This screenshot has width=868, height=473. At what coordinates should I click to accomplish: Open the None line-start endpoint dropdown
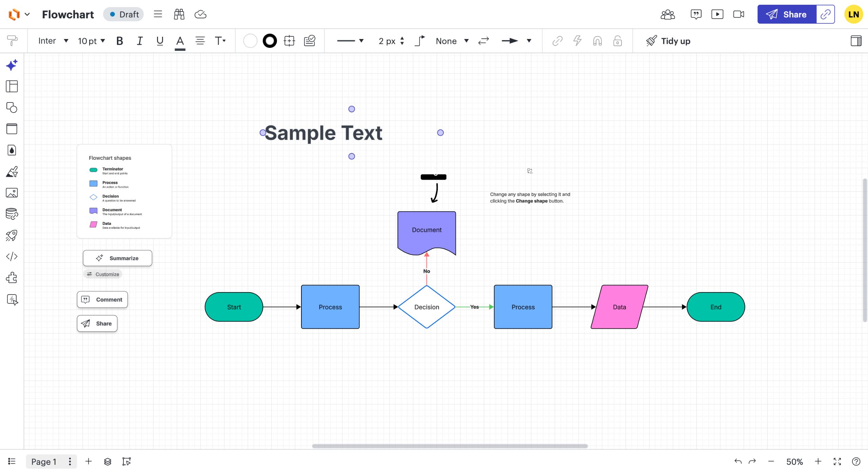(x=452, y=41)
